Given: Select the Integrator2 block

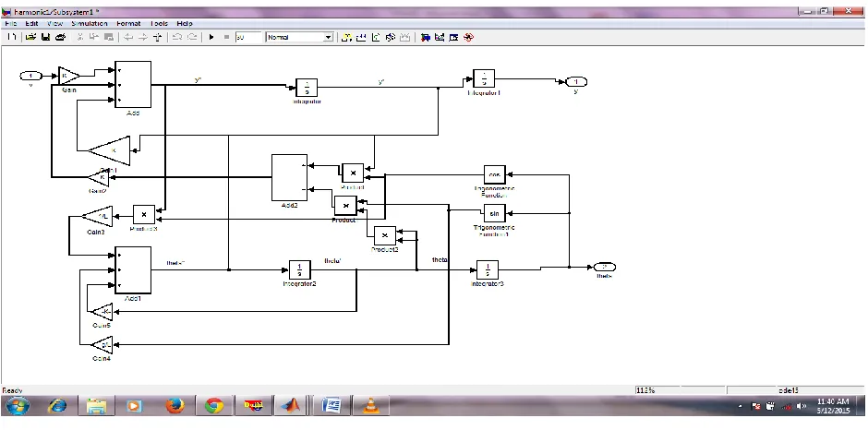Looking at the screenshot, I should [299, 269].
